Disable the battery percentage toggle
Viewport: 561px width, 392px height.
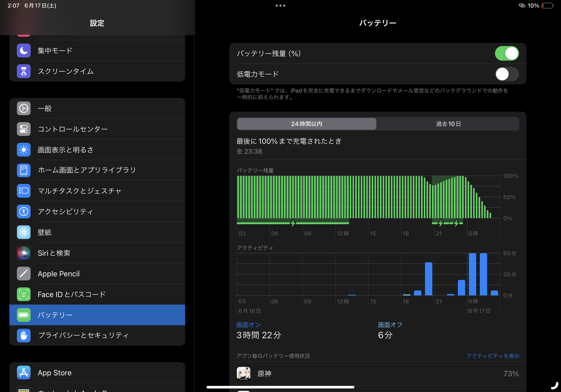coord(507,53)
